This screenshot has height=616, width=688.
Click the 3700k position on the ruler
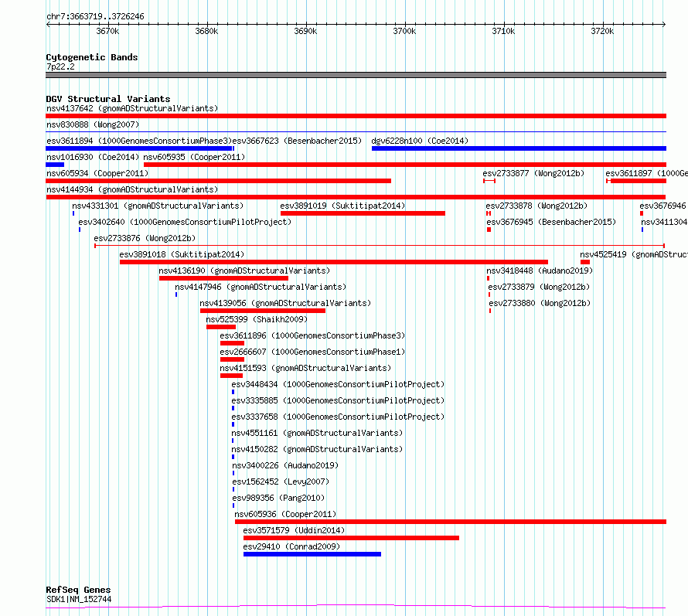point(404,31)
